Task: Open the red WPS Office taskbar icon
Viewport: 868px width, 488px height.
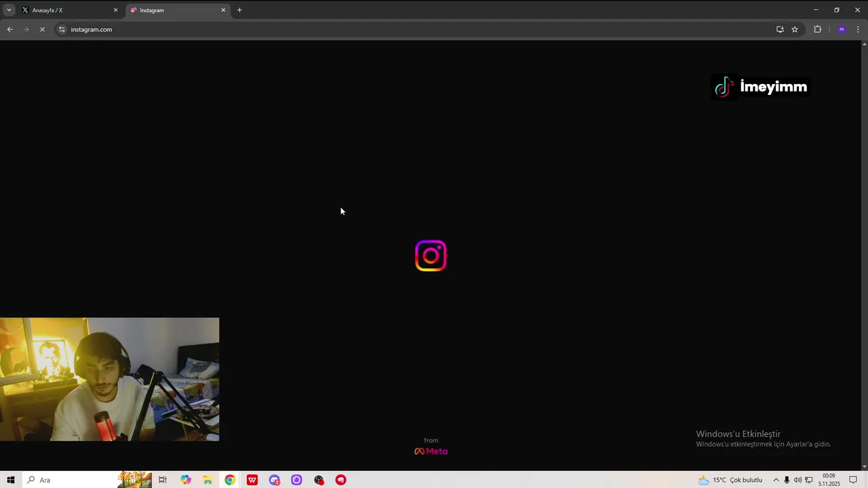Action: (252, 480)
